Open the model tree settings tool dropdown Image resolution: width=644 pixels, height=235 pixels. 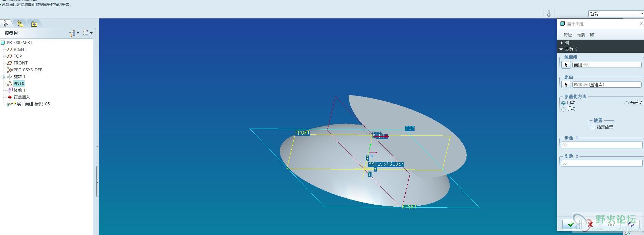tap(74, 33)
